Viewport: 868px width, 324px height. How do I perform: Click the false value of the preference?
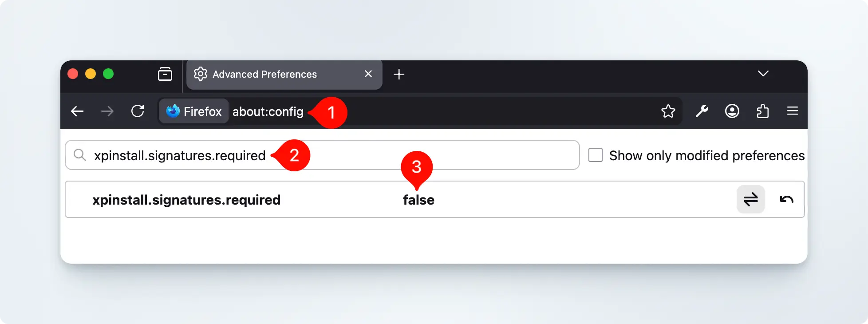coord(418,200)
